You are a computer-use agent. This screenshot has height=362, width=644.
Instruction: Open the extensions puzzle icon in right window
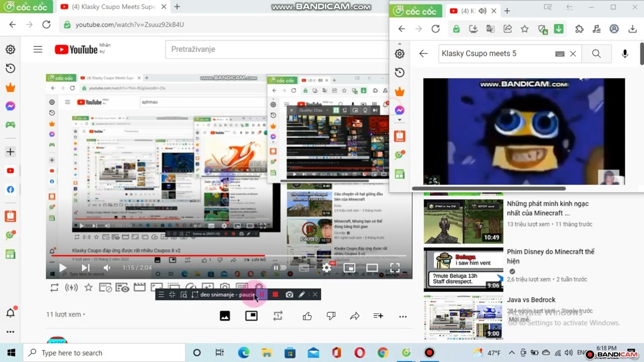579,29
